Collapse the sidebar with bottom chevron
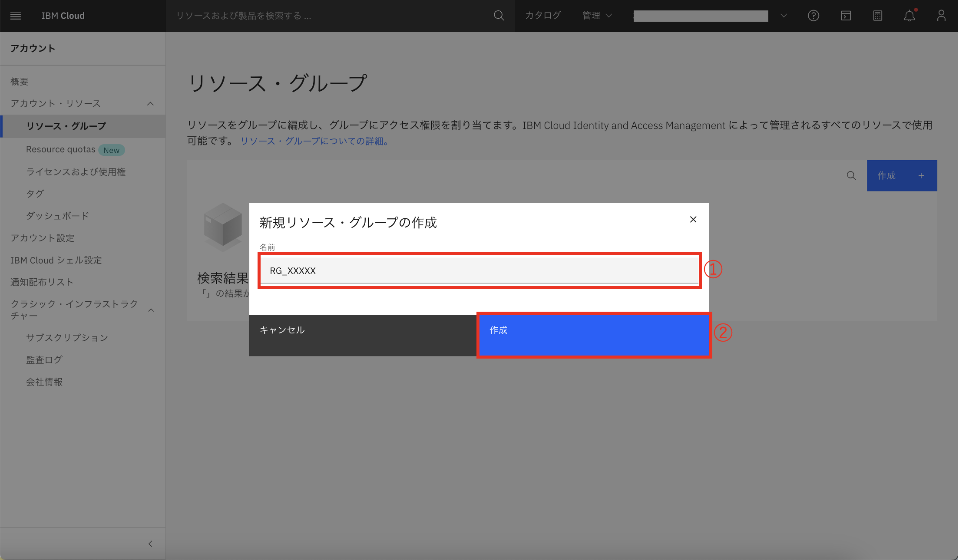 click(150, 544)
